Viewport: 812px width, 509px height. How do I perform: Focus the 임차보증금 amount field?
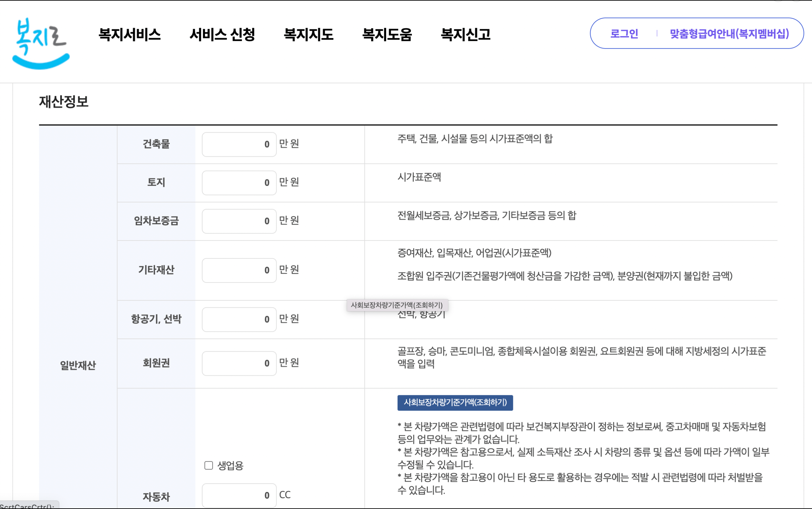pos(239,221)
